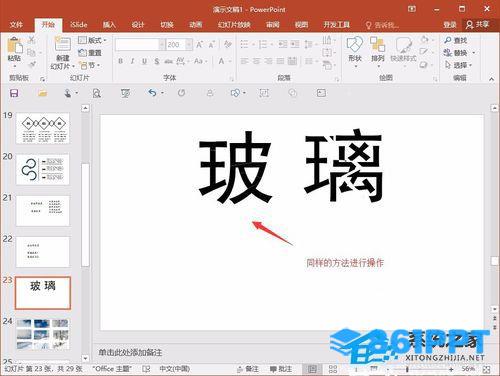This screenshot has width=500, height=376.
Task: Open the File menu tab
Action: click(16, 25)
